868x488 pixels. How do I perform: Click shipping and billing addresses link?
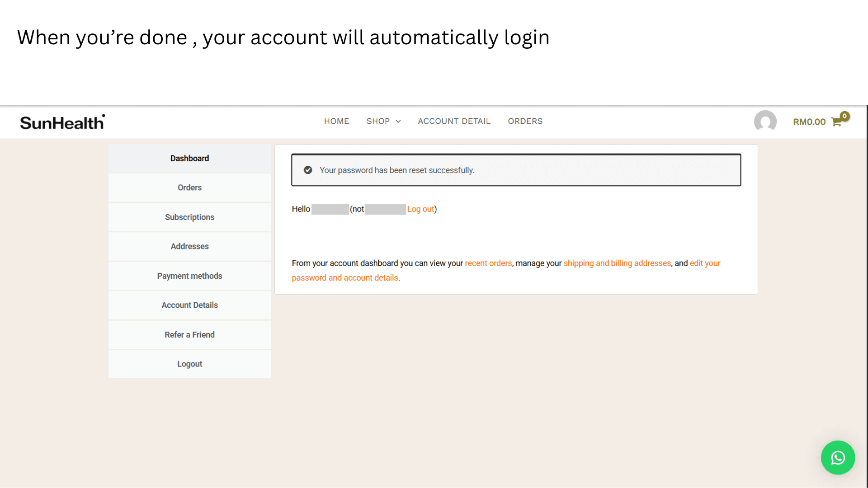point(617,263)
